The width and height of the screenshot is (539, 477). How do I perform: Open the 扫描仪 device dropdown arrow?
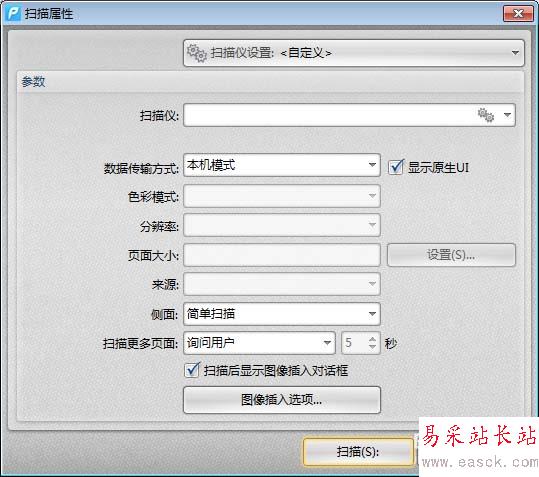click(x=507, y=115)
